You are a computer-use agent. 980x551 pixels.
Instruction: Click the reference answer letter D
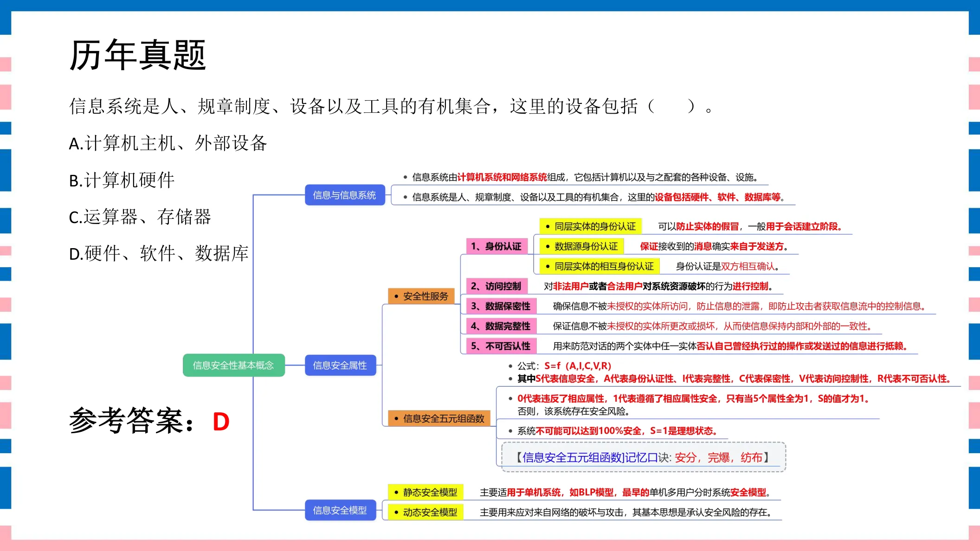pyautogui.click(x=221, y=422)
